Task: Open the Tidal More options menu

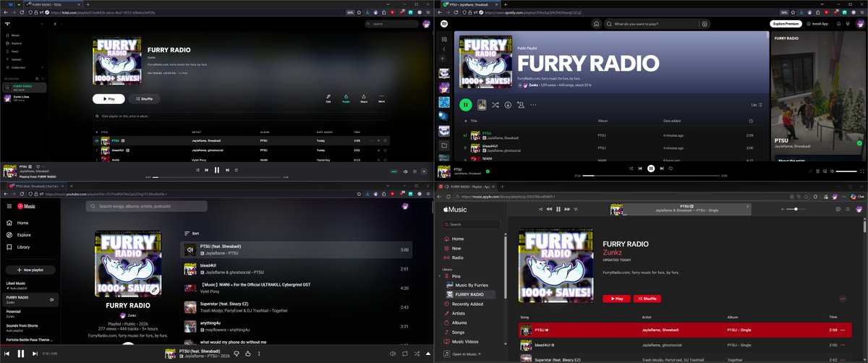Action: point(381,98)
